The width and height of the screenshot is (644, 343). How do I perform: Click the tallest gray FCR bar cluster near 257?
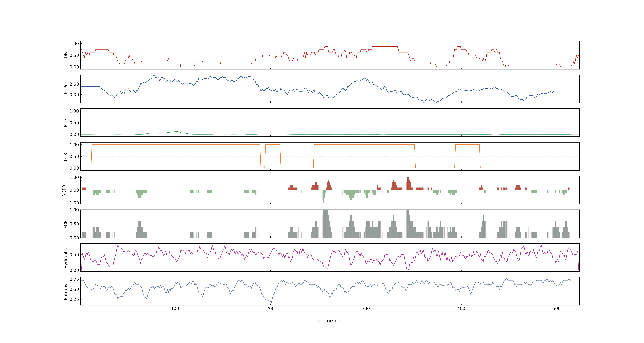click(x=326, y=224)
